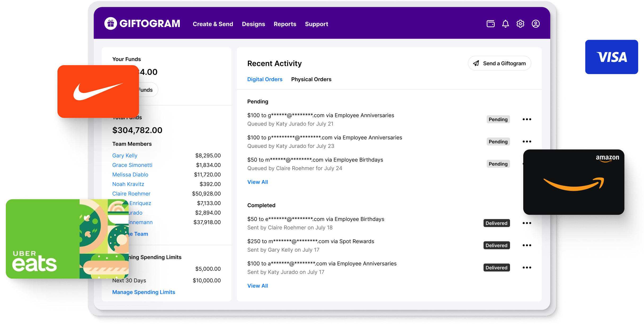This screenshot has width=644, height=328.
Task: View All pending orders
Action: (x=257, y=182)
